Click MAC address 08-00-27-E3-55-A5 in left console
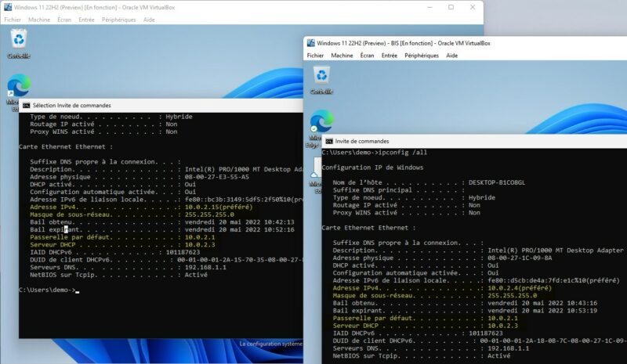The width and height of the screenshot is (627, 364). click(x=216, y=177)
